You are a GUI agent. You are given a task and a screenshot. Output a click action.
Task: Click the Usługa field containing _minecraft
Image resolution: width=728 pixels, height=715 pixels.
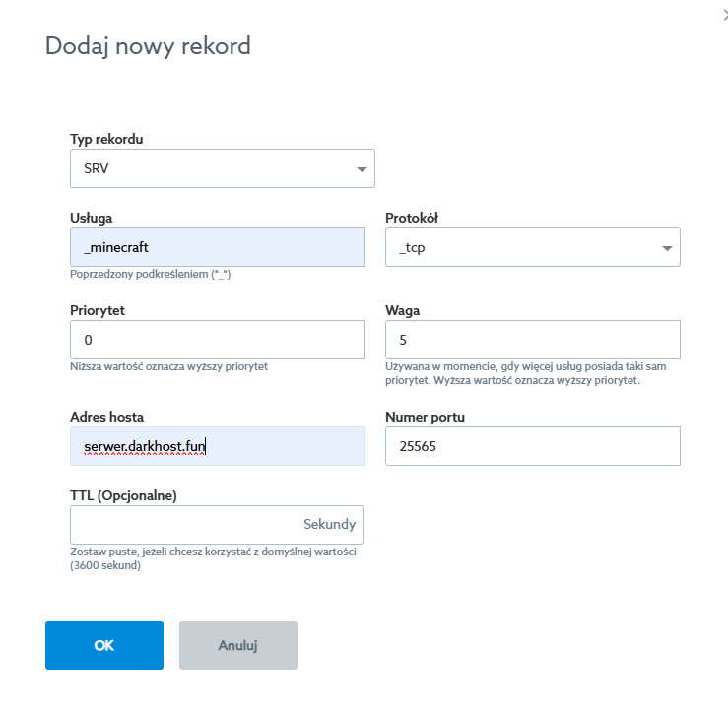218,247
